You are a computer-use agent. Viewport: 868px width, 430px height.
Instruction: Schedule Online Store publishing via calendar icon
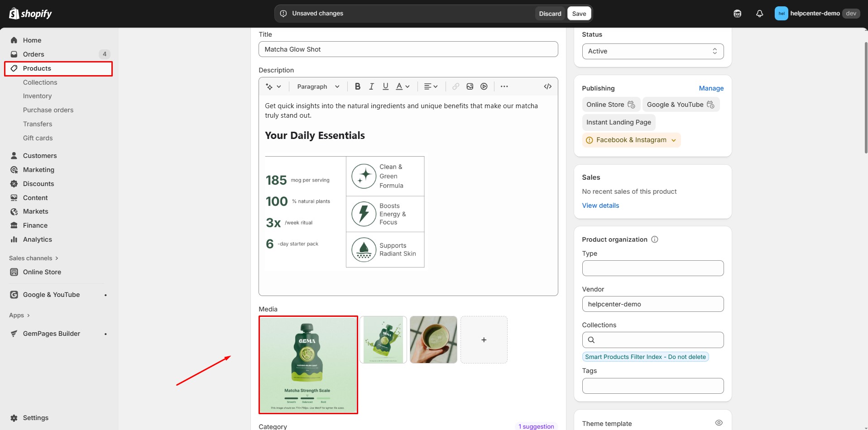tap(632, 104)
